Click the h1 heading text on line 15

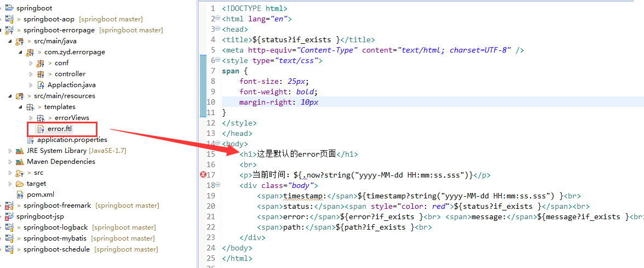pyautogui.click(x=299, y=154)
